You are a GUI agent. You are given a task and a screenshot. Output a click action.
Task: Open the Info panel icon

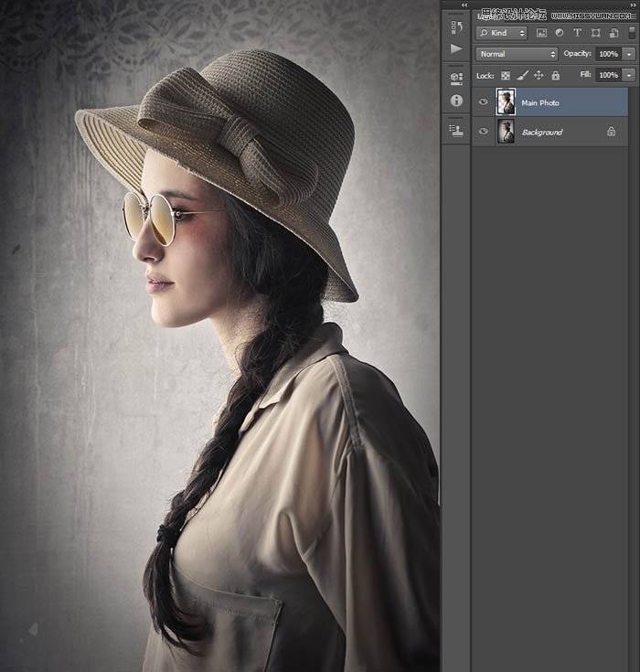456,100
